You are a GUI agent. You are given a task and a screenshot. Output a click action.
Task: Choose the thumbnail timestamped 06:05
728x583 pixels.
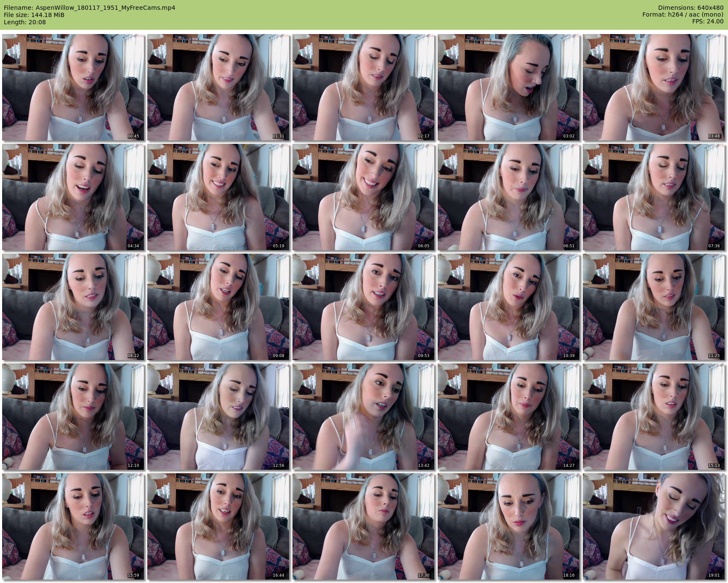(x=364, y=197)
